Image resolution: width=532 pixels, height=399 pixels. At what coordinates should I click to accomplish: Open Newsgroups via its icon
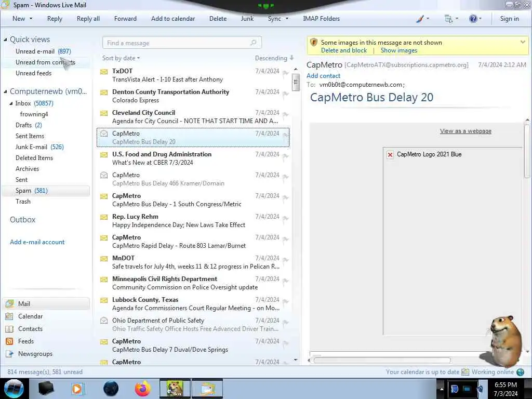point(9,354)
